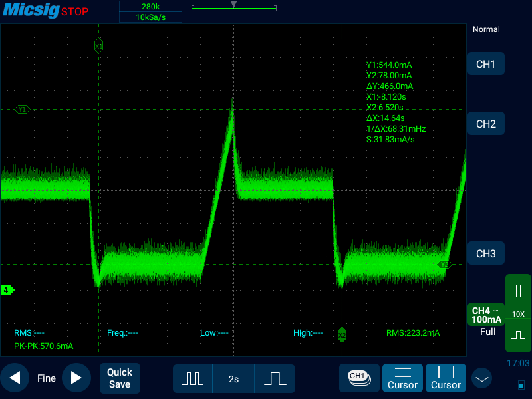
Task: Toggle channel CH1 on
Action: pos(485,65)
